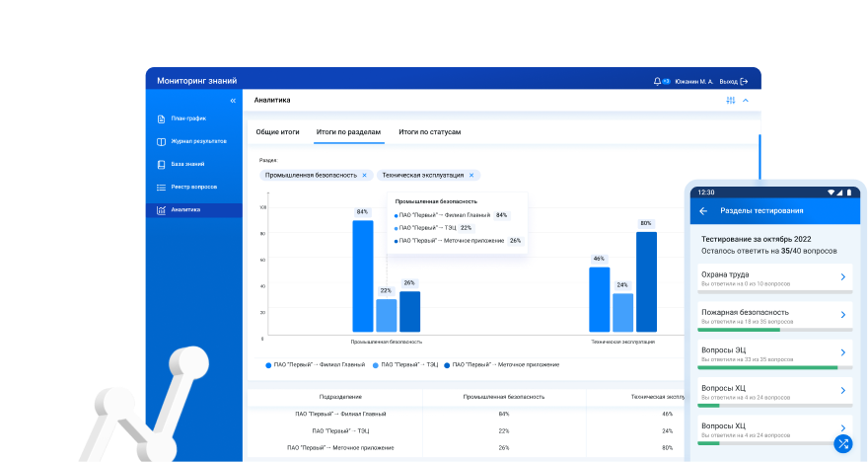The image size is (868, 462).
Task: Click table row ПАО "Первый" → Филиал Главный
Action: point(465,414)
